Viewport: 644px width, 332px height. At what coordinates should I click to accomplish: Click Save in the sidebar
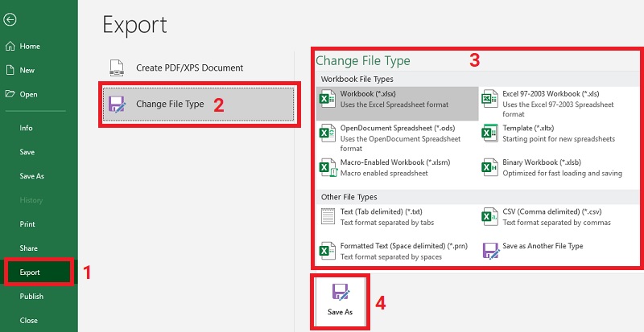(x=27, y=152)
